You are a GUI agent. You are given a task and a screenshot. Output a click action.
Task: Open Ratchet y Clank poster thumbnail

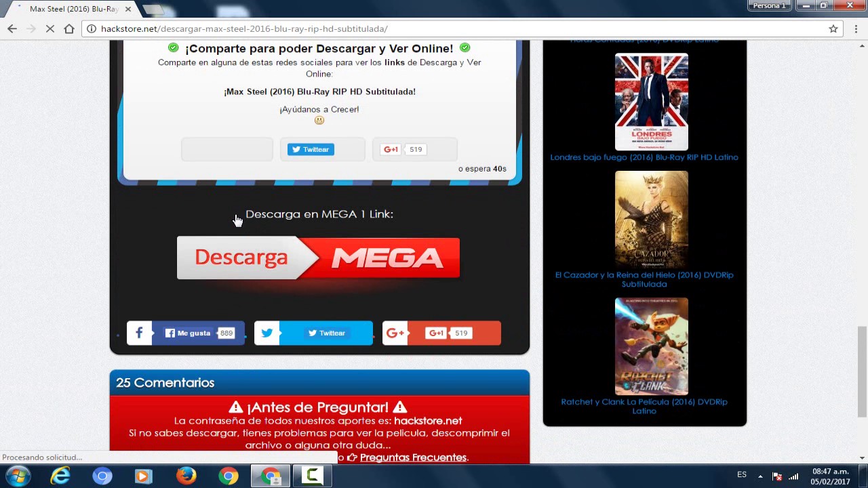651,346
